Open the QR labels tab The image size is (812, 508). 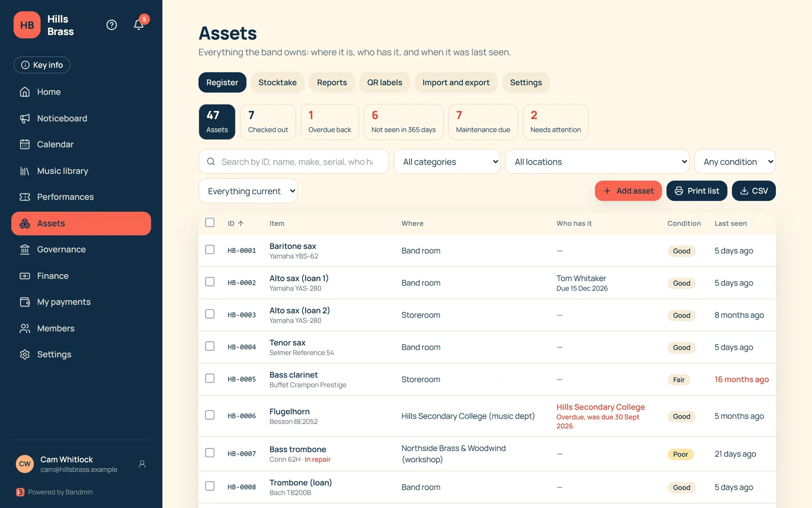[x=385, y=82]
